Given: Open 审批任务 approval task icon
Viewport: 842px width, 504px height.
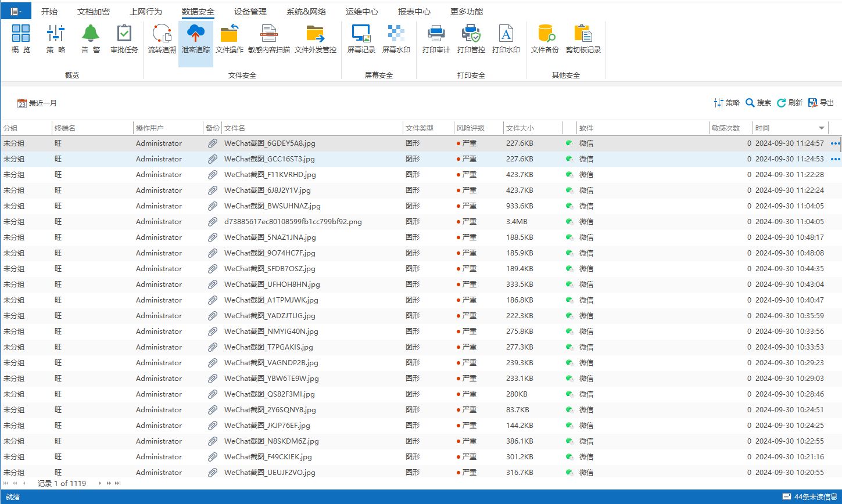Looking at the screenshot, I should tap(124, 39).
